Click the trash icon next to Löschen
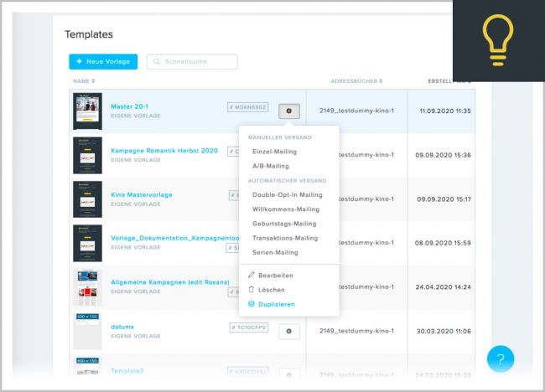545x392 pixels. pos(252,289)
